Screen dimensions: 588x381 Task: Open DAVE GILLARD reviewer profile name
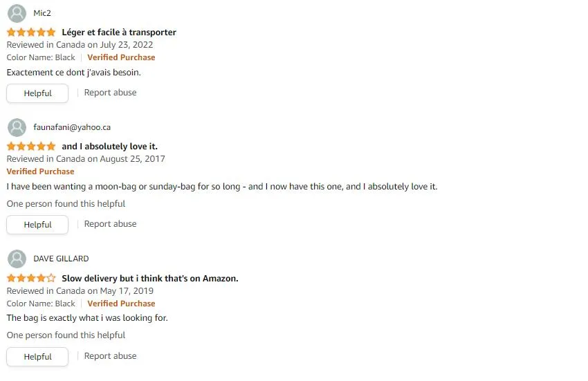[61, 259]
